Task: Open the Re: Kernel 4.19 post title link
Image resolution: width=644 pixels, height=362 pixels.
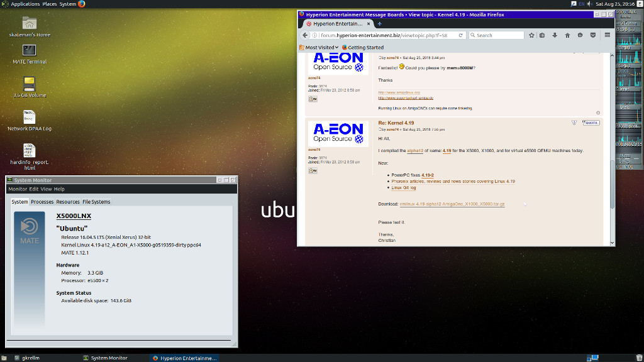Action: pos(396,123)
